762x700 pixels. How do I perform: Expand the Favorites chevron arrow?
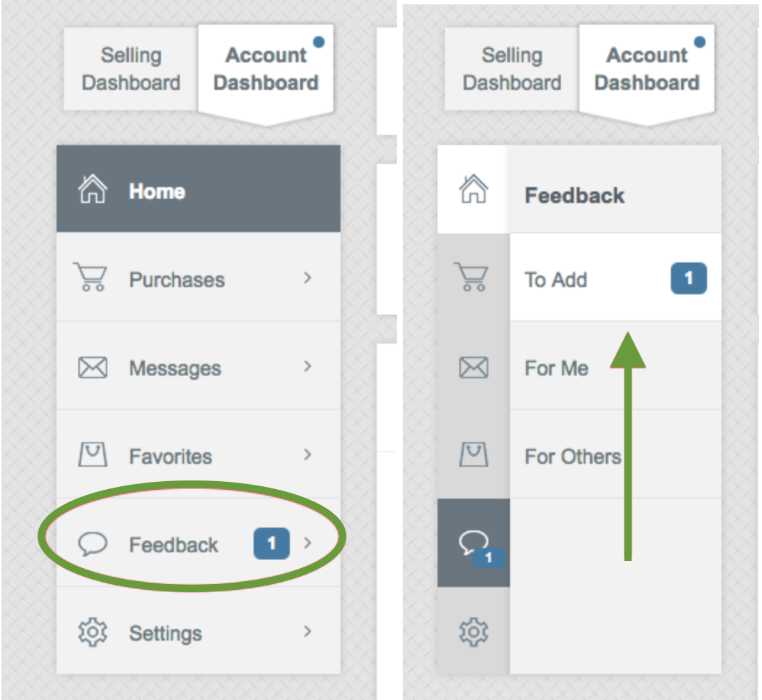pyautogui.click(x=307, y=454)
